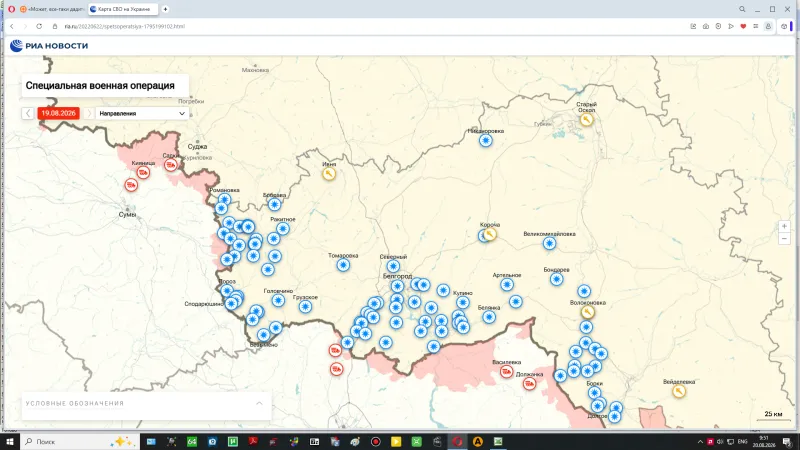The width and height of the screenshot is (800, 450).
Task: Click the yellow marker at Ивня
Action: click(x=329, y=174)
